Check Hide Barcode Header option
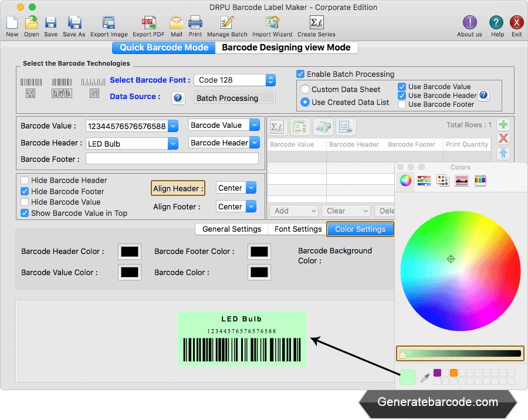528x420 pixels. point(25,180)
